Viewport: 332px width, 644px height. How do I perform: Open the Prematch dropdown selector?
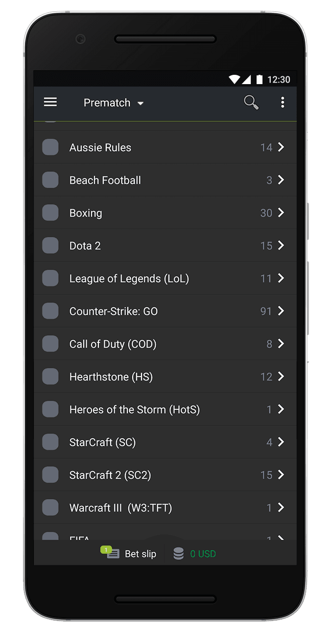114,103
